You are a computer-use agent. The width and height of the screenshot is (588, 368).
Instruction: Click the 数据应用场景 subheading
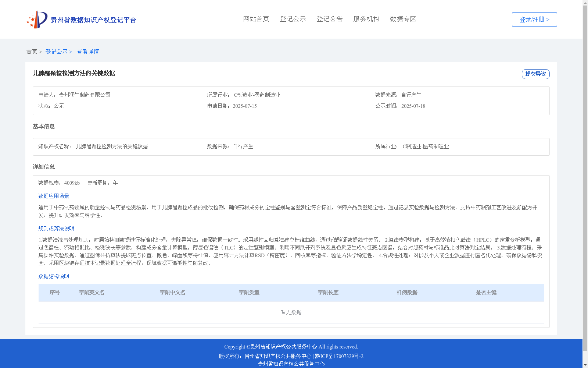(54, 196)
